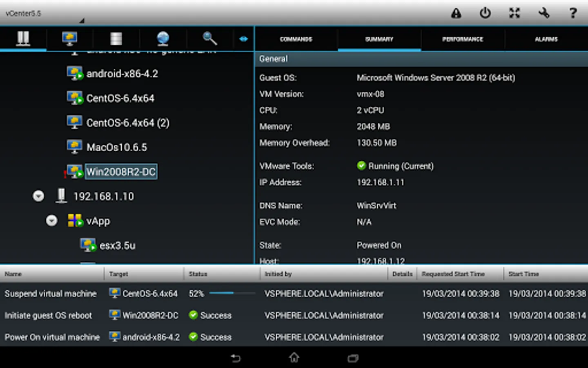Click the 2 vCPU value
Viewport: 588px width, 368px height.
pos(370,110)
